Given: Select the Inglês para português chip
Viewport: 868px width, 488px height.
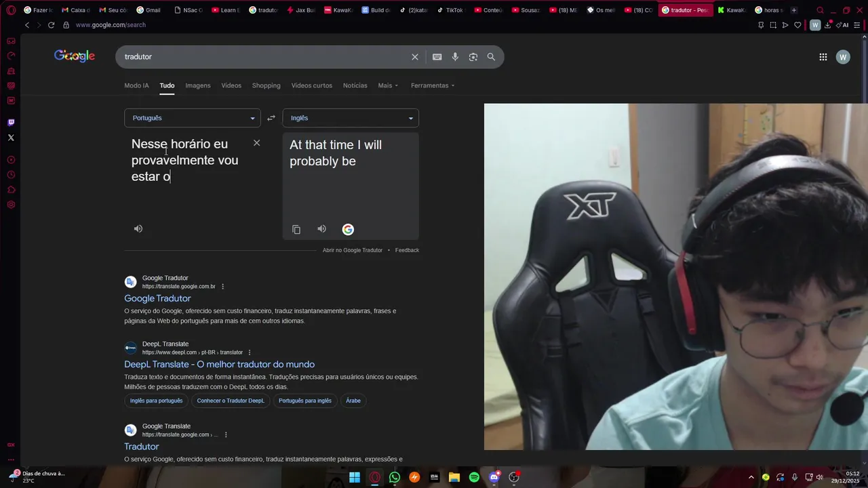Looking at the screenshot, I should (156, 401).
